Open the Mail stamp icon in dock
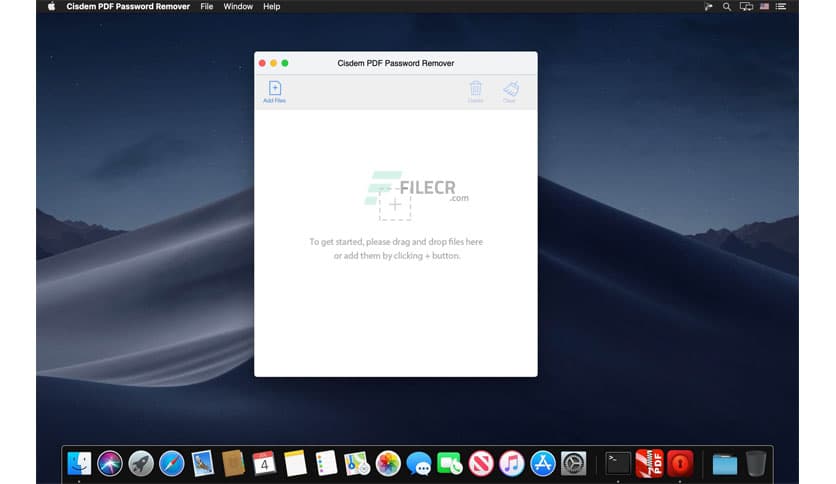836x484 pixels. [203, 463]
